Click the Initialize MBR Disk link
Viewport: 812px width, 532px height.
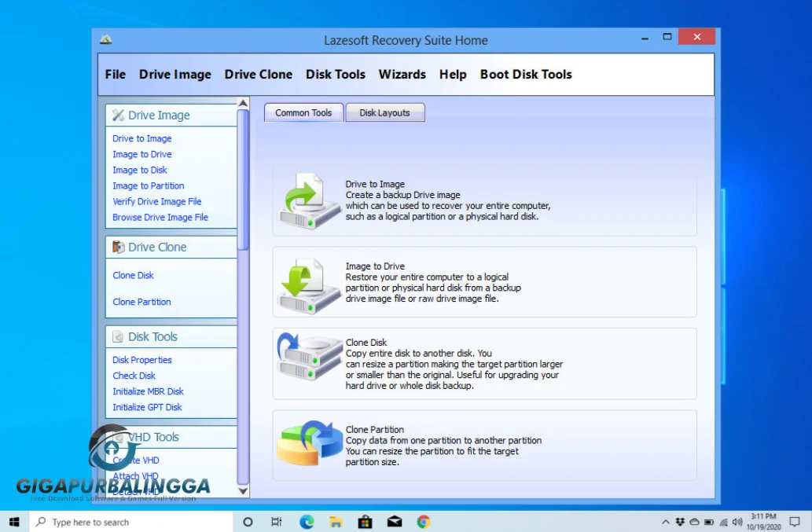point(148,391)
